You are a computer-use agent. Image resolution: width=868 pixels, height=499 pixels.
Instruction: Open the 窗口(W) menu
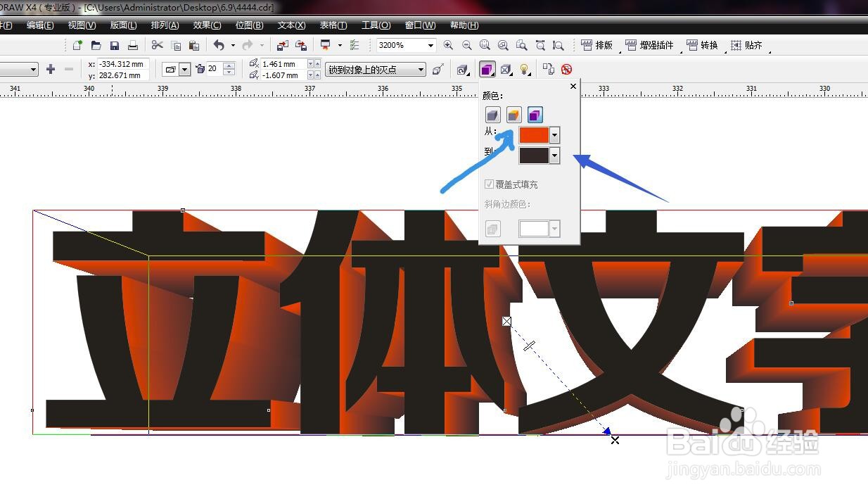pyautogui.click(x=420, y=25)
